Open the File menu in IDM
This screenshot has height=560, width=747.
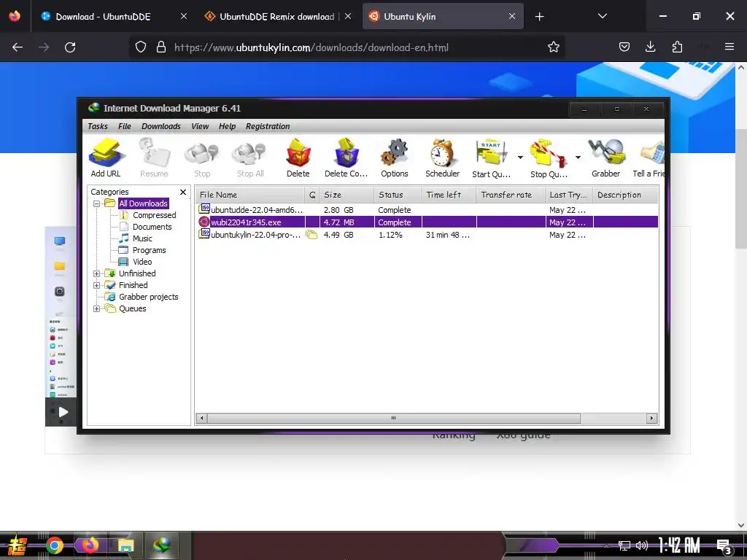pos(124,126)
